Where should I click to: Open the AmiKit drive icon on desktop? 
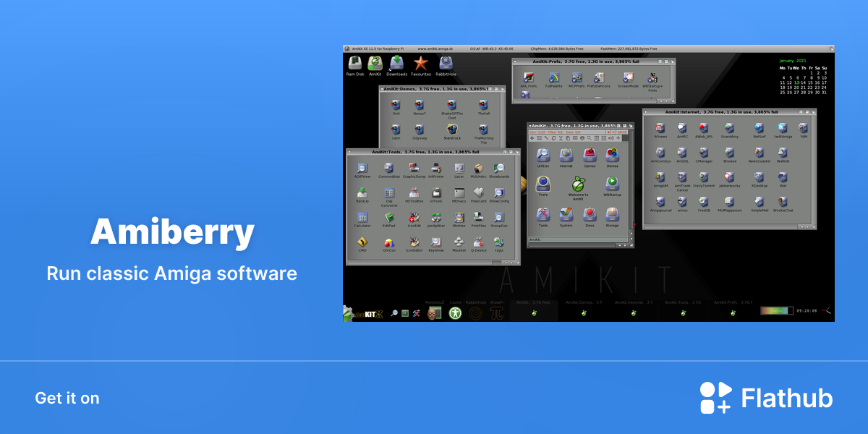pos(375,66)
